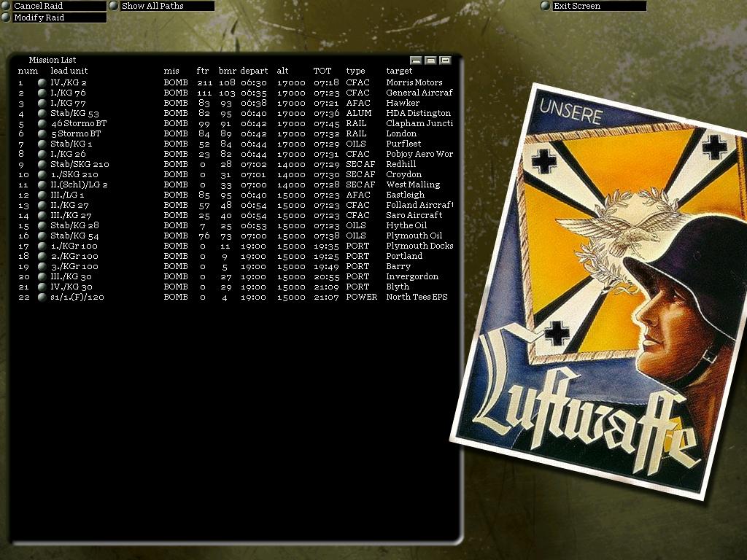Click target 'Morris Motors'

point(414,82)
